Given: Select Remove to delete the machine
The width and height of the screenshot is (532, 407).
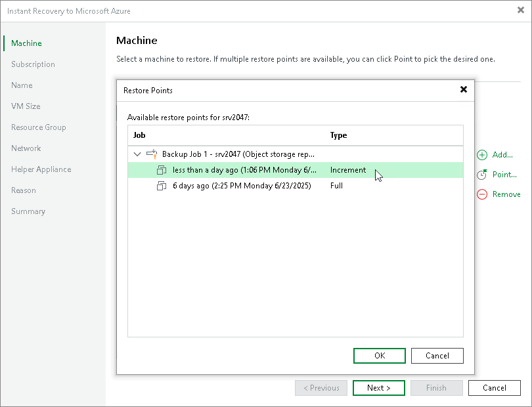Looking at the screenshot, I should [x=506, y=194].
